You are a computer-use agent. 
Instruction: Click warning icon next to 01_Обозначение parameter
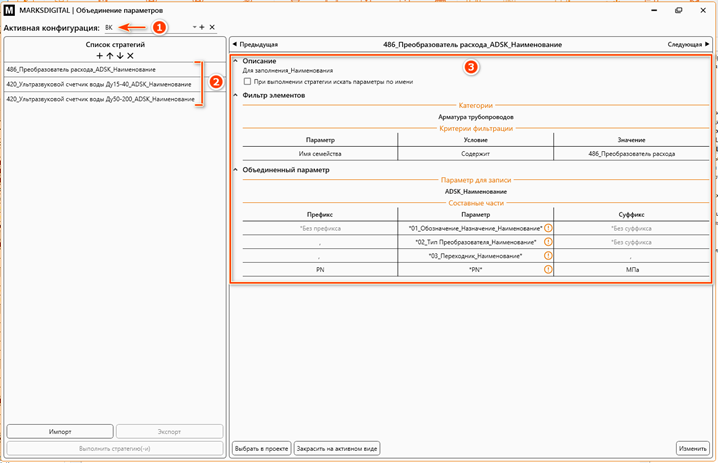point(548,228)
